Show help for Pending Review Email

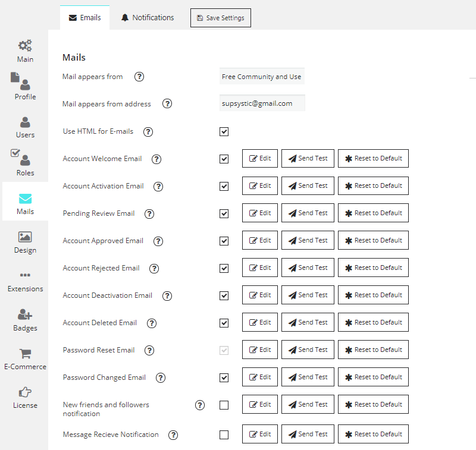click(149, 214)
